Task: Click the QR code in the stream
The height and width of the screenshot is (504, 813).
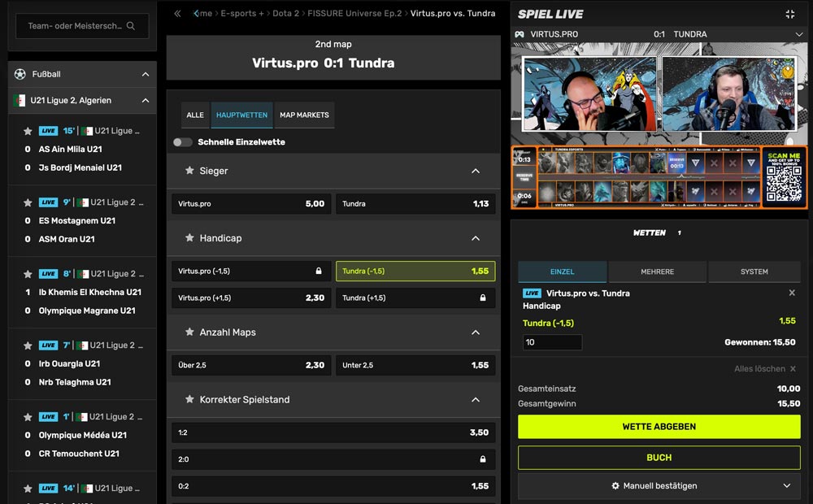Action: 784,183
